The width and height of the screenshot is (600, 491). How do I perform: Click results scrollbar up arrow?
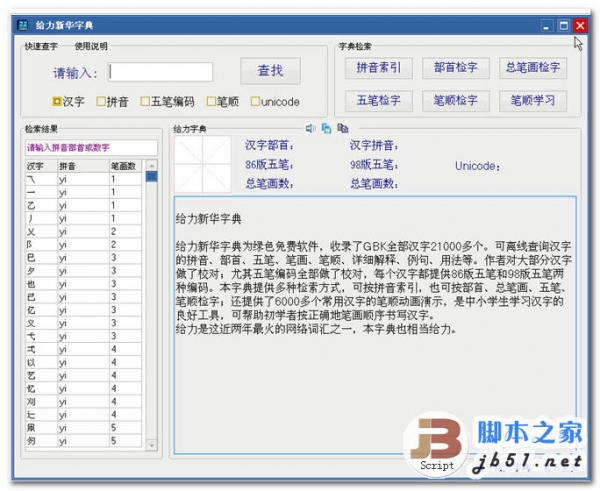tap(152, 166)
